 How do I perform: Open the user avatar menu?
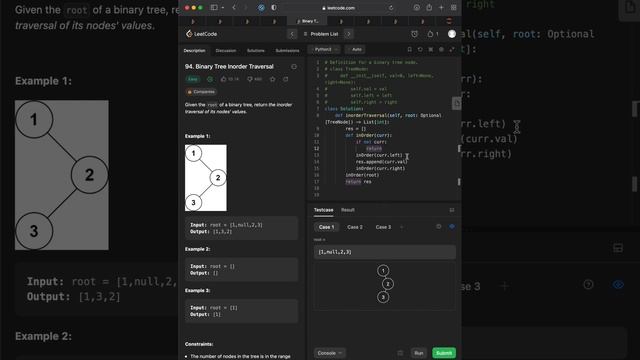click(x=451, y=34)
